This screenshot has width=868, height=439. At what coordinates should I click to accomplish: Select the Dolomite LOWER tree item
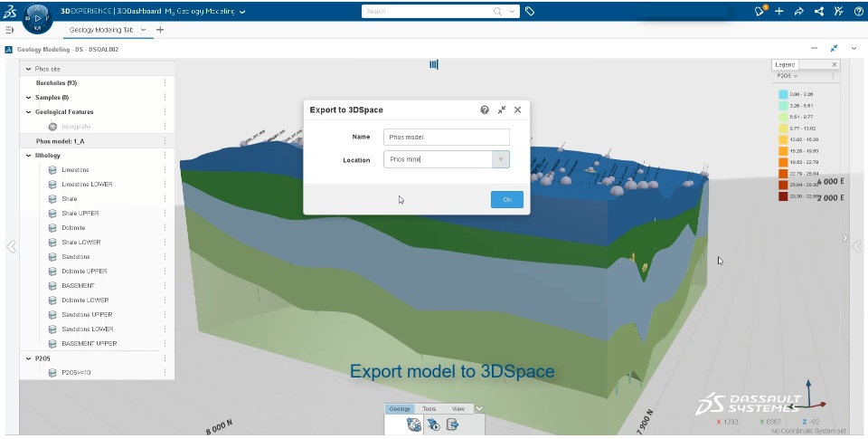coord(85,300)
